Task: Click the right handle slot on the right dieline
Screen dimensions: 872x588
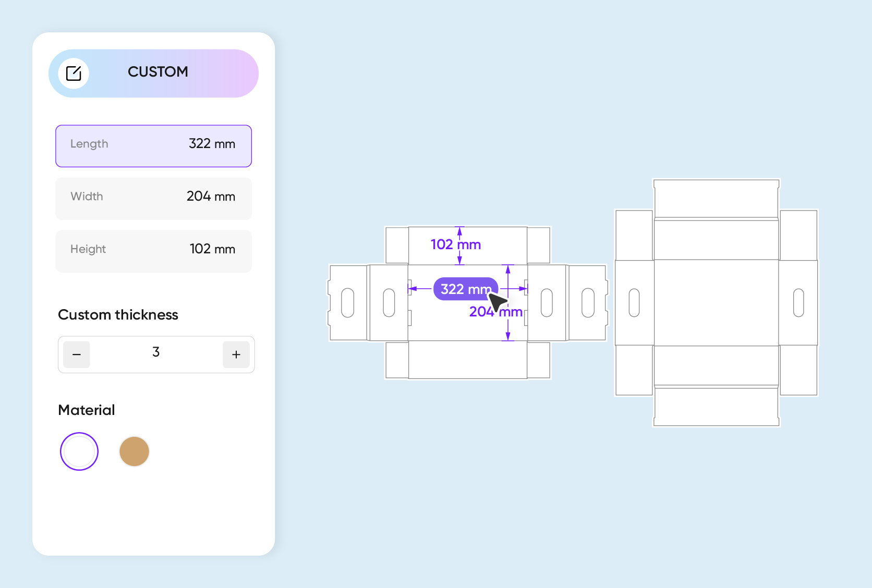Action: point(798,303)
